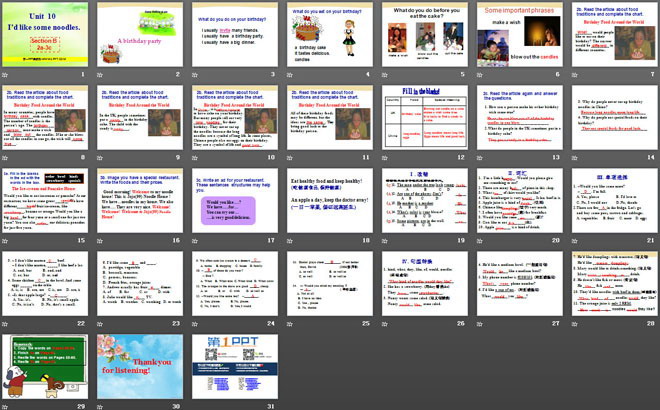Open the 'A birthday party' slide 2
The width and height of the screenshot is (660, 410).
click(140, 35)
